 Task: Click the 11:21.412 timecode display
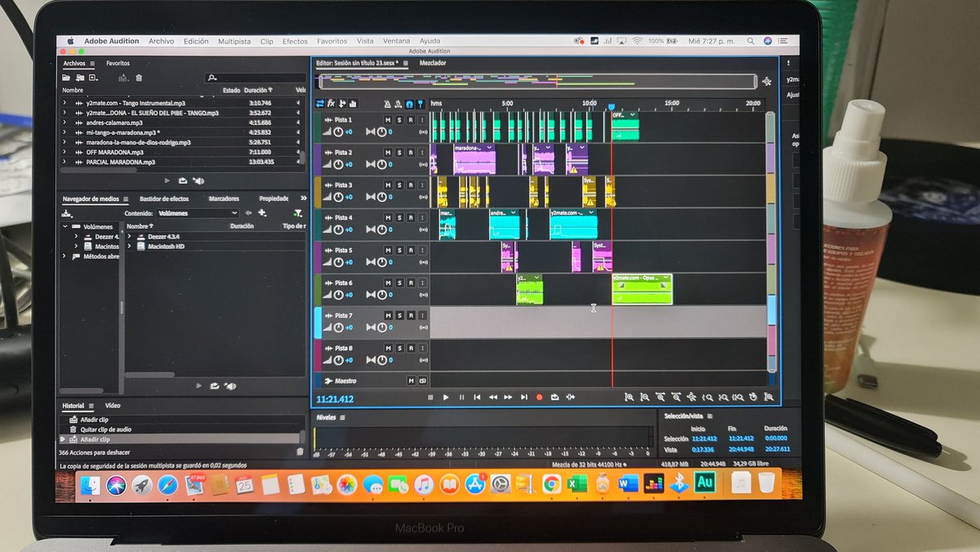tap(335, 398)
